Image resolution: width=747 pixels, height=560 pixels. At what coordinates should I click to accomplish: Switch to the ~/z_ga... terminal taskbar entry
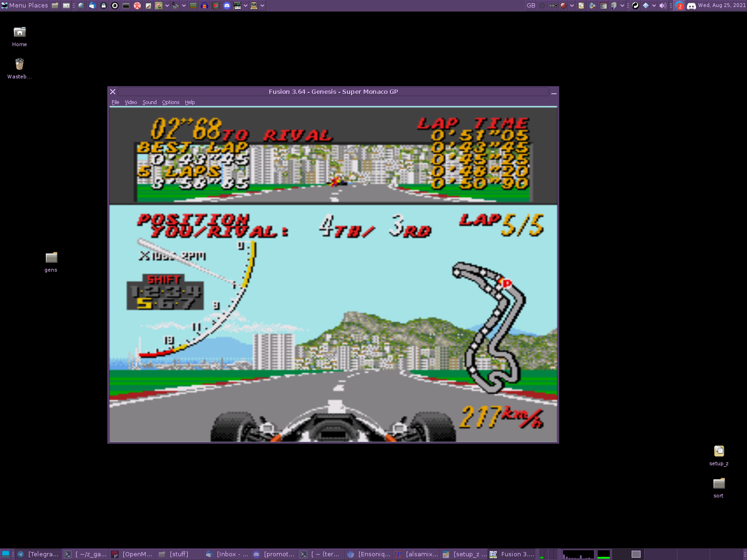click(86, 554)
